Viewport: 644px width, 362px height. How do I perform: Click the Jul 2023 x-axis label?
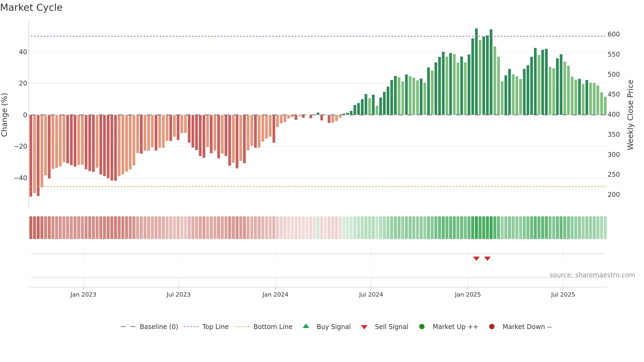[x=178, y=295]
